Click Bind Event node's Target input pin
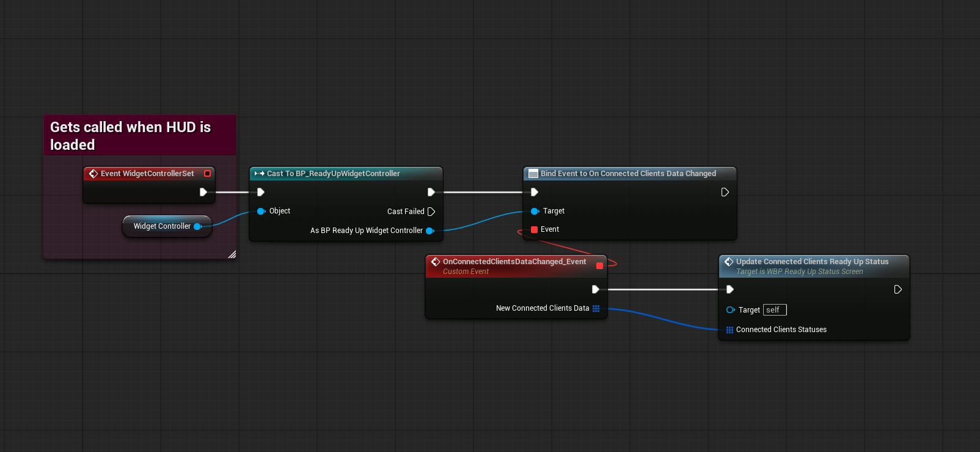Image resolution: width=980 pixels, height=452 pixels. coord(535,211)
